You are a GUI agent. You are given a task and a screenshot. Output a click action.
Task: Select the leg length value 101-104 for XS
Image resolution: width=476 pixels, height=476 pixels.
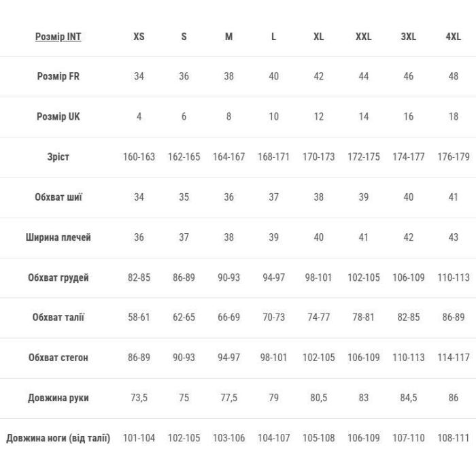(139, 438)
